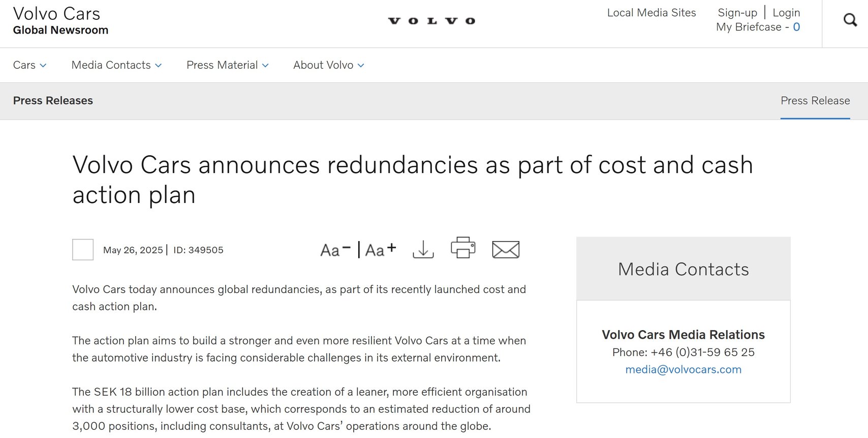Click the search magnifier icon
This screenshot has height=438, width=868.
pyautogui.click(x=850, y=20)
